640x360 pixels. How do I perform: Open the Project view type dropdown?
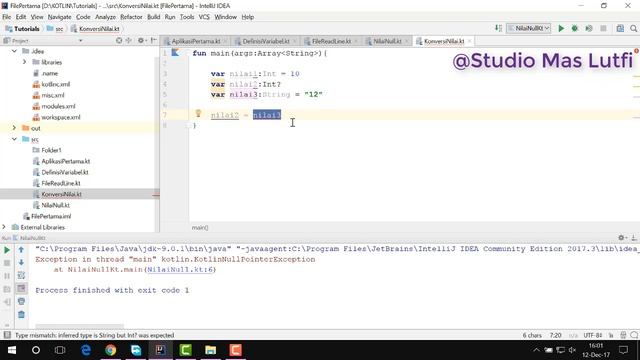click(x=80, y=40)
